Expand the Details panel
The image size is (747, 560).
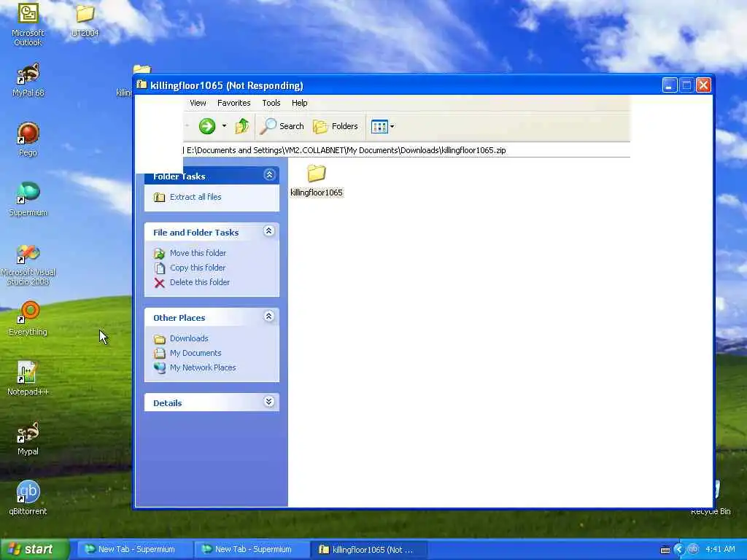[x=268, y=402]
